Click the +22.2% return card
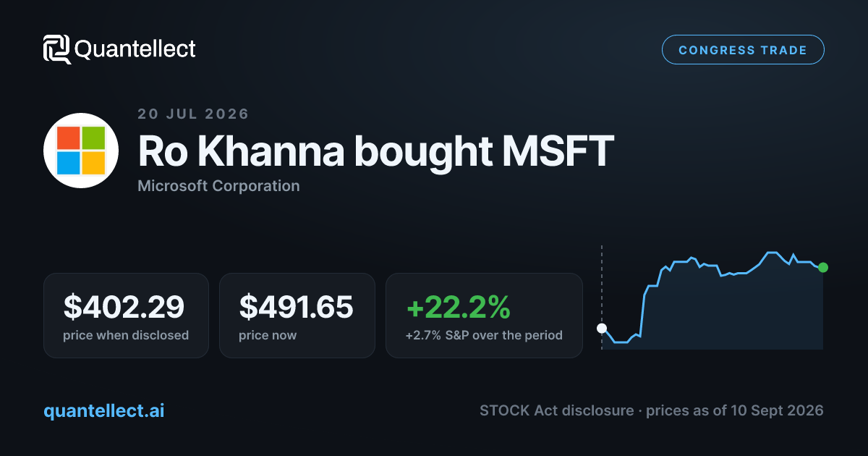The image size is (868, 456). pos(484,316)
